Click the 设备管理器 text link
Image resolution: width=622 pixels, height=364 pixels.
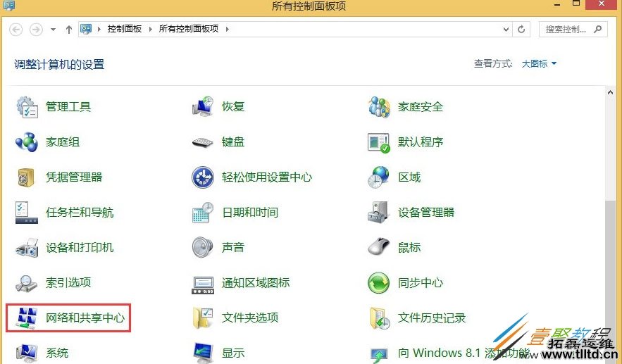[x=426, y=213]
